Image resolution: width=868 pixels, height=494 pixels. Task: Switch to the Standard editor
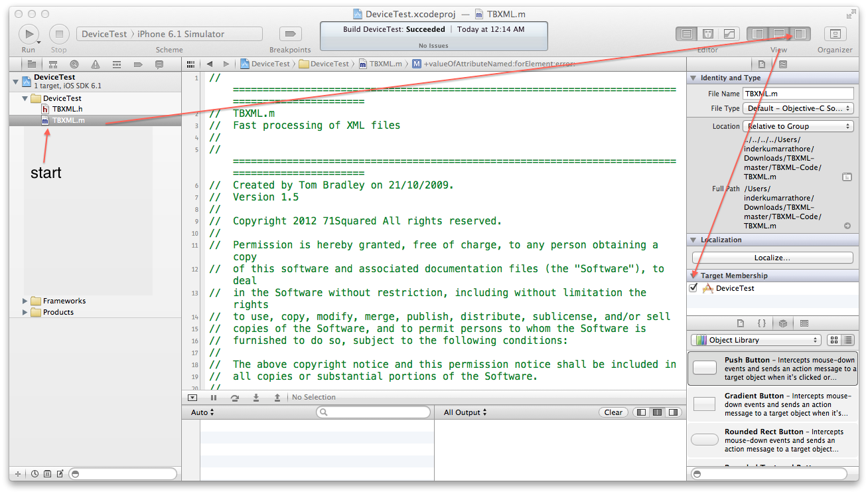[x=687, y=34]
